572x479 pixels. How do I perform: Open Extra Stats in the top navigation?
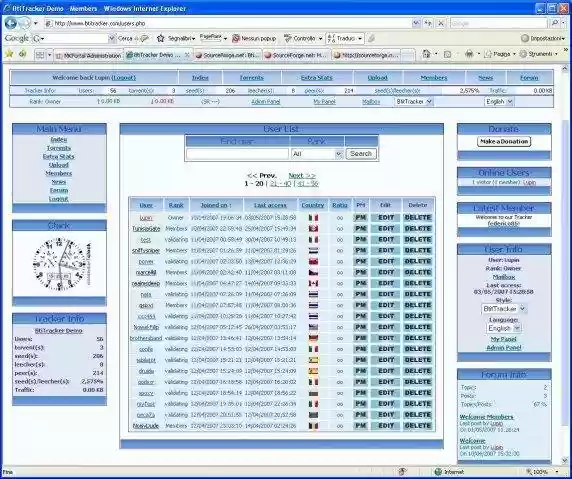pyautogui.click(x=317, y=78)
